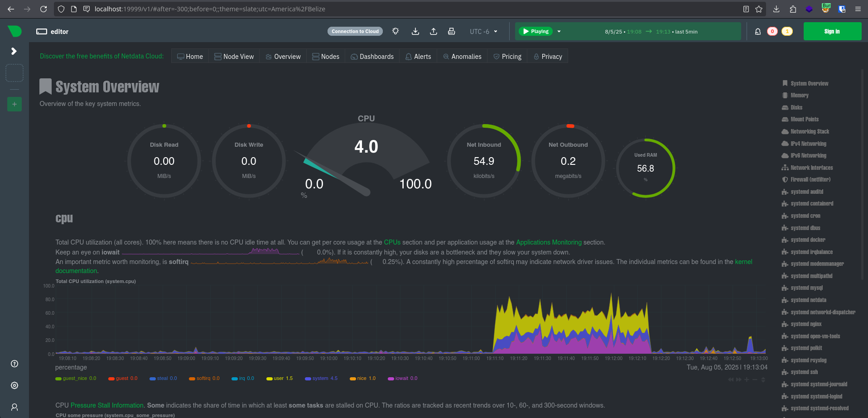This screenshot has height=418, width=868.
Task: Click the bell notifications icon
Action: click(757, 32)
